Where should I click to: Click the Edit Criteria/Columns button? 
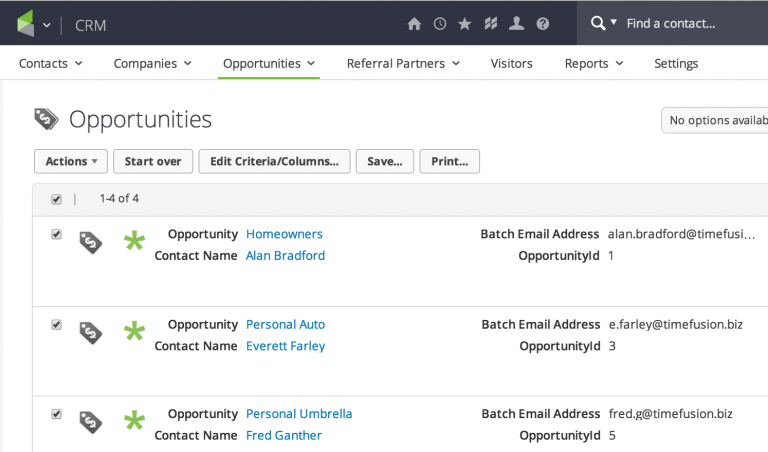[x=274, y=161]
